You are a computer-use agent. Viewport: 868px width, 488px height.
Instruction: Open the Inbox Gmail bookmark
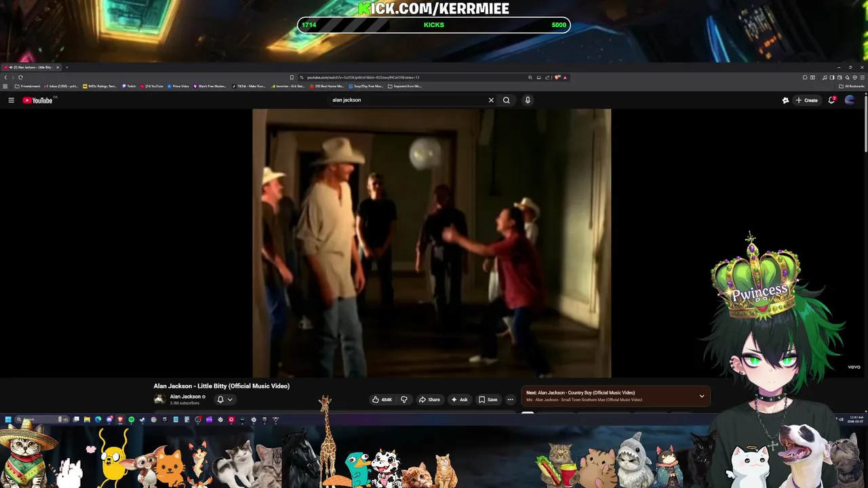[62, 86]
